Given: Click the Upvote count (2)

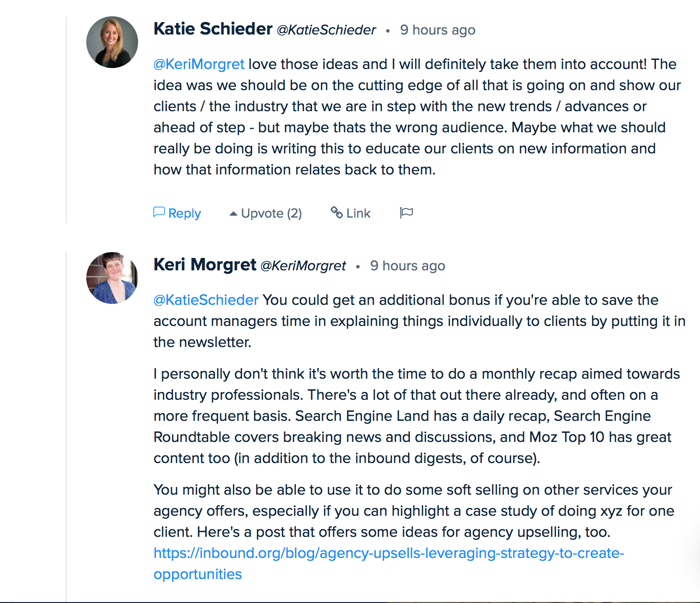Looking at the screenshot, I should click(294, 213).
